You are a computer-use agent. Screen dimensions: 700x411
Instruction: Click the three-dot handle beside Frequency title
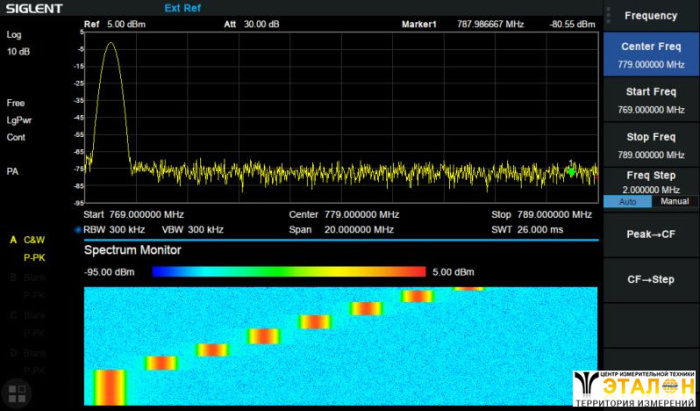click(607, 15)
